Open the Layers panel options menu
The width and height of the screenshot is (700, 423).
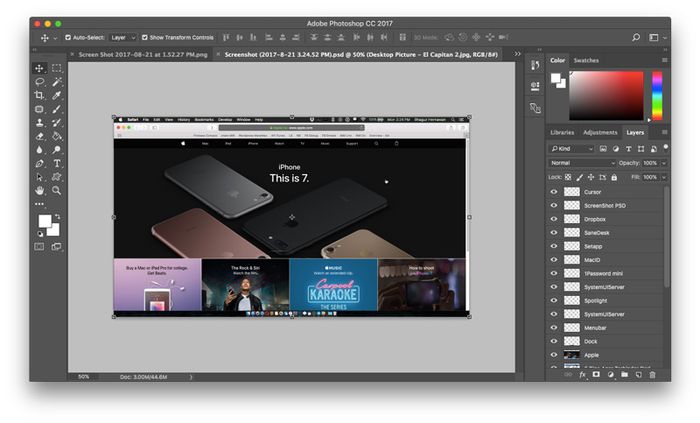tap(664, 132)
